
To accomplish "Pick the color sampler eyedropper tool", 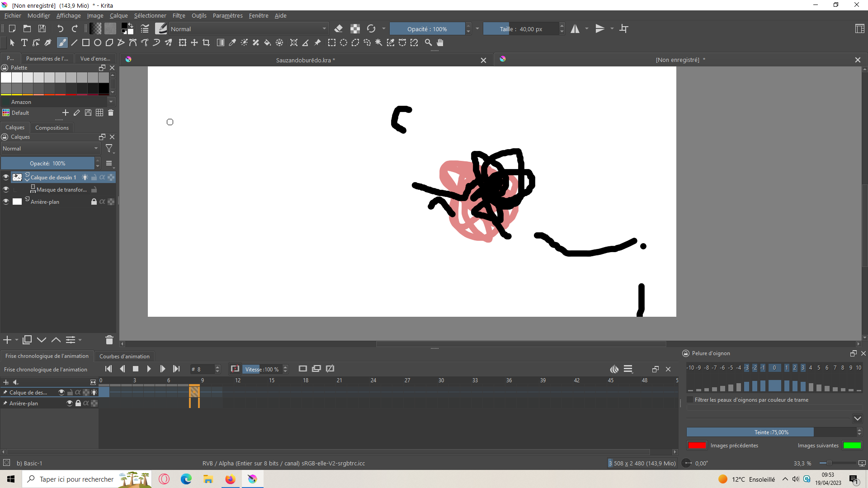I will tap(232, 42).
